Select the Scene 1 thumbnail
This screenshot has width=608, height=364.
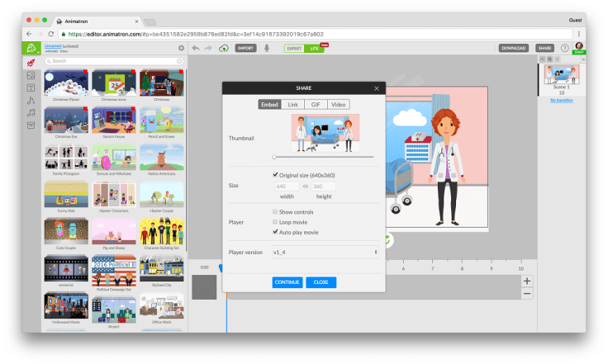click(x=562, y=74)
